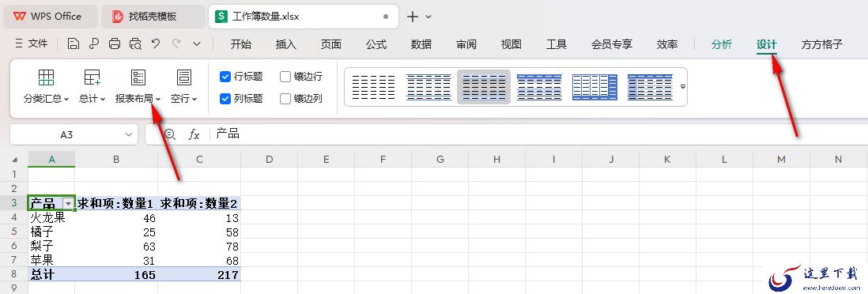The height and width of the screenshot is (294, 868).
Task: Switch to the 设计 tab
Action: tap(767, 45)
